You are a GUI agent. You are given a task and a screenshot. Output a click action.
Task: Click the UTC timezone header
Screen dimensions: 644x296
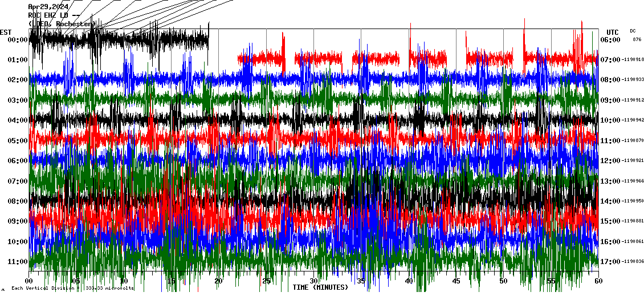[x=613, y=32]
